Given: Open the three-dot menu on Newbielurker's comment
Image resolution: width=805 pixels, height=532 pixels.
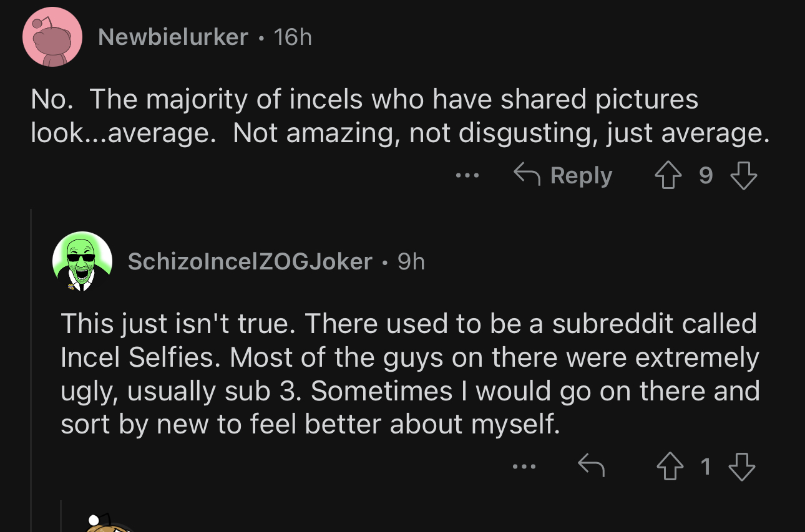Looking at the screenshot, I should (x=467, y=176).
